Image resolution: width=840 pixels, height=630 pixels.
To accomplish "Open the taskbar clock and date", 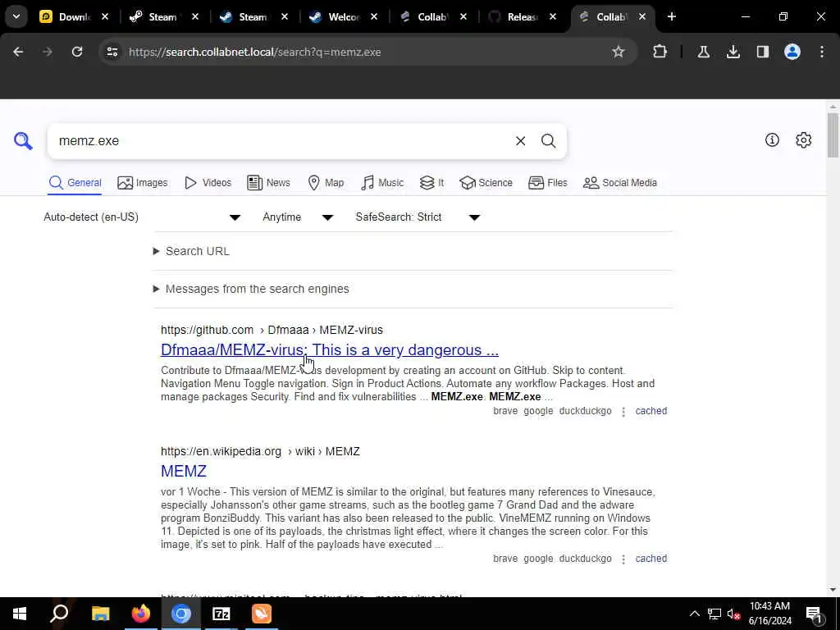I will (x=769, y=614).
